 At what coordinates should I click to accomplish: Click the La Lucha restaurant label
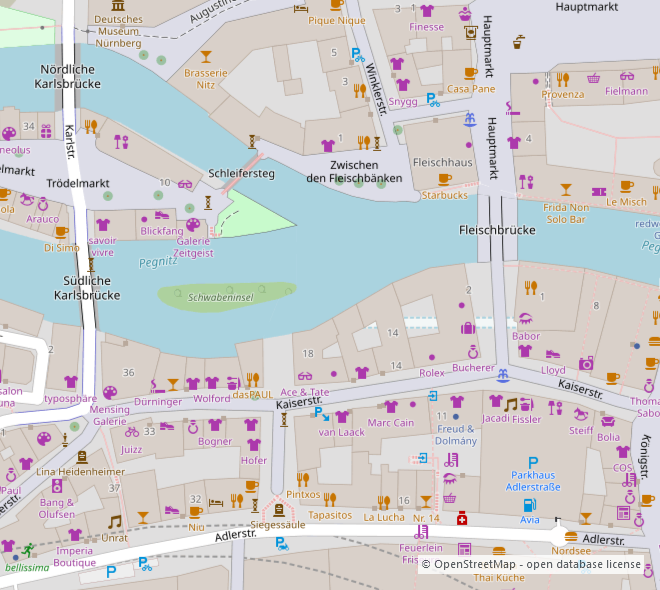click(384, 517)
